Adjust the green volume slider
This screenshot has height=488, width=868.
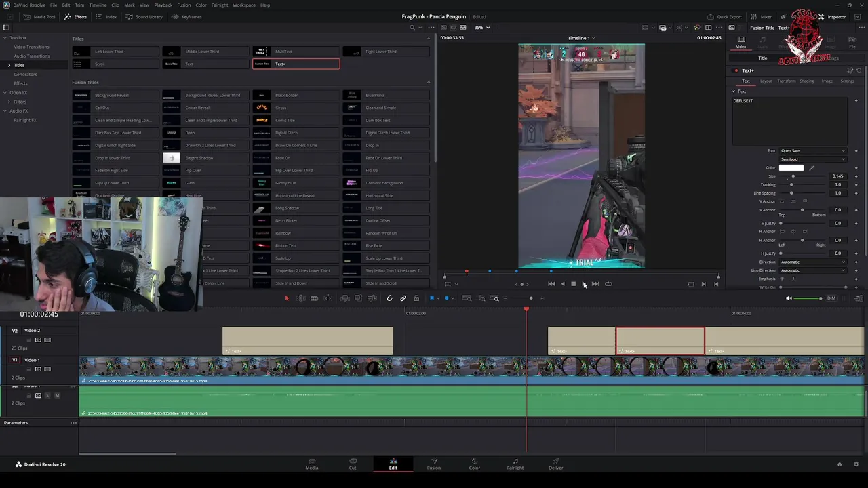click(x=808, y=298)
